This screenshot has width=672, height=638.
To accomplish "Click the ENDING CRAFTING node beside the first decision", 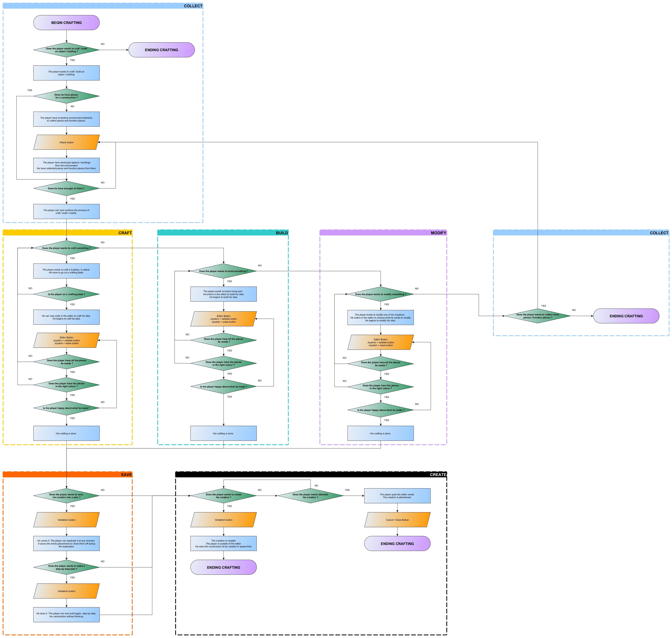I will tap(161, 50).
